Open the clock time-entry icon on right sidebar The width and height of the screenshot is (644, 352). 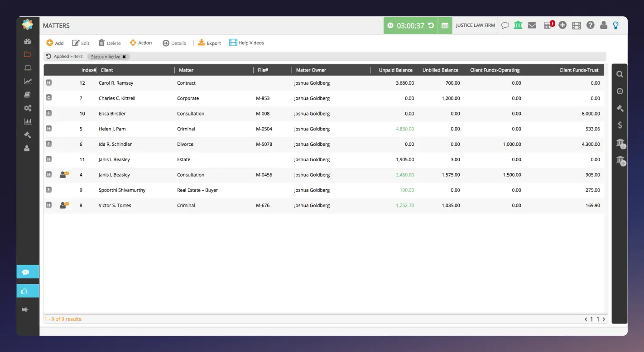click(x=620, y=91)
